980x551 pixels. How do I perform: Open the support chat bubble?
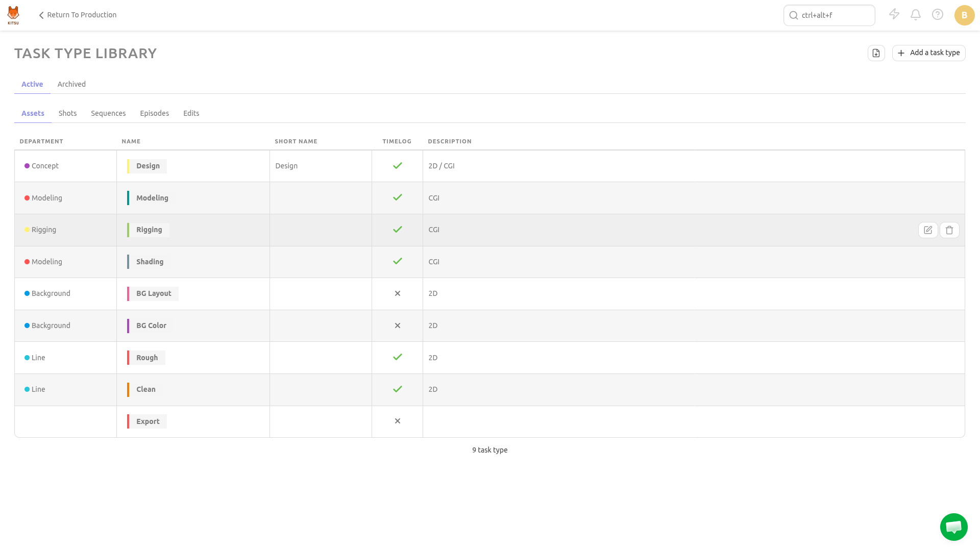[954, 527]
